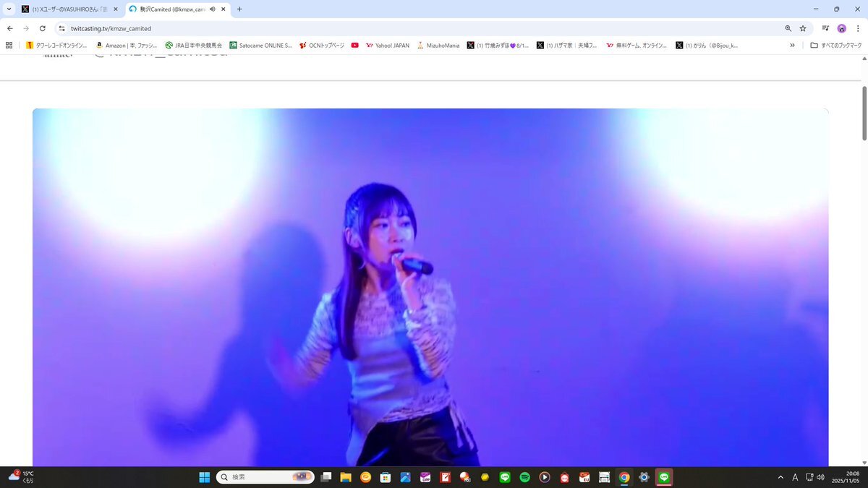Open Spotify from the taskbar
The height and width of the screenshot is (488, 868).
click(524, 477)
